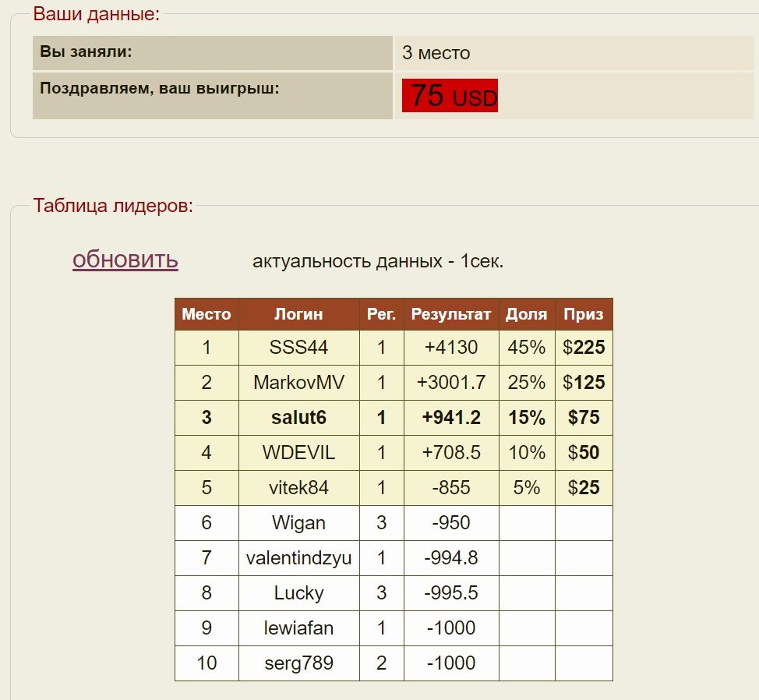Click the vitek84 username cell
The width and height of the screenshot is (759, 700).
298,488
